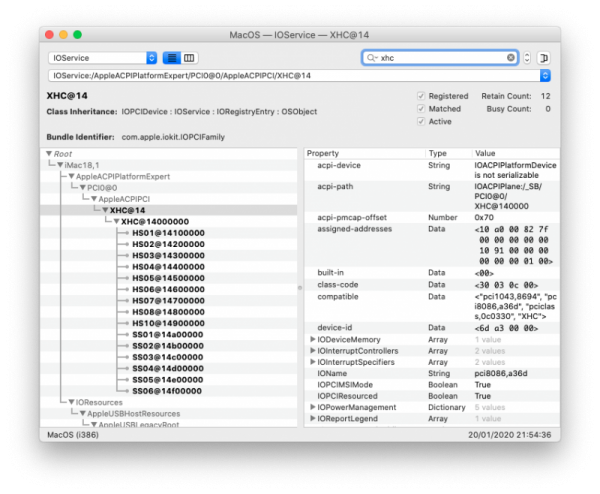Collapse AppleUSBHostResources disclosure triangle
The width and height of the screenshot is (600, 494).
pyautogui.click(x=83, y=414)
